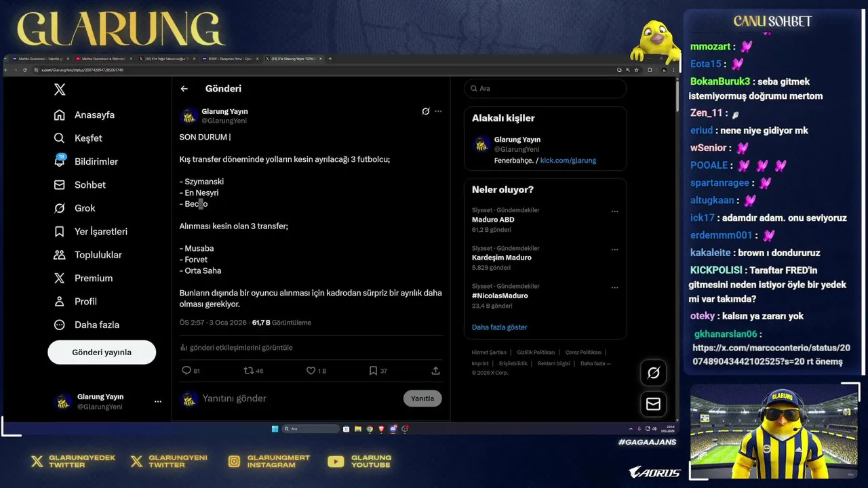Image resolution: width=868 pixels, height=488 pixels.
Task: Click browser reload button
Action: pyautogui.click(x=25, y=70)
